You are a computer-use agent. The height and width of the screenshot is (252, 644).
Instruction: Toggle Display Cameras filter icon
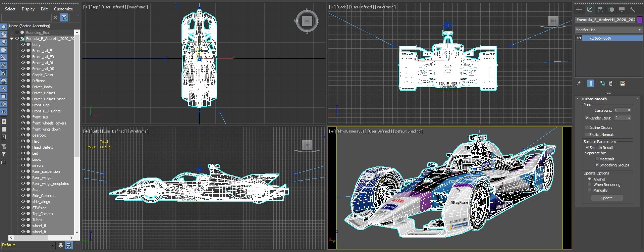point(4,50)
